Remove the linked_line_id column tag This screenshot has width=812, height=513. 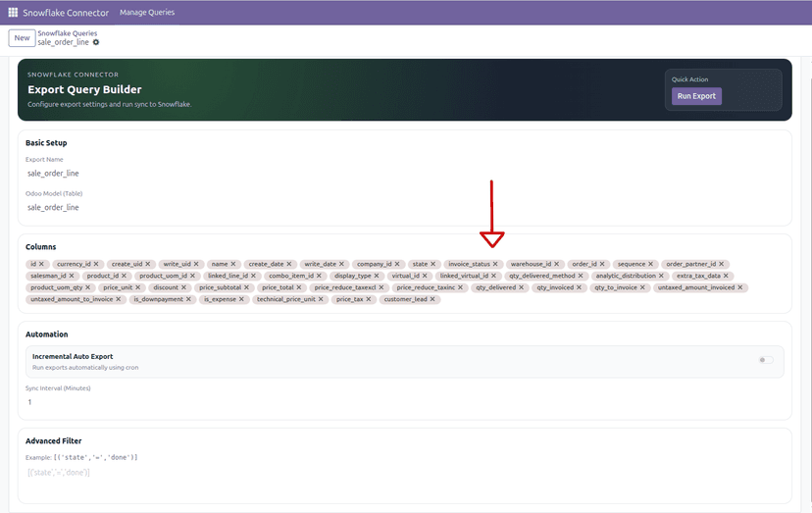[x=253, y=276]
